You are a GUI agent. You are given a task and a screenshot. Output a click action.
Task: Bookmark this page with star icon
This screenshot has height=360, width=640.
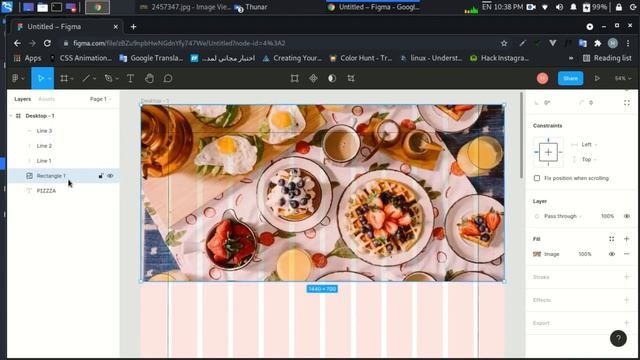point(504,43)
